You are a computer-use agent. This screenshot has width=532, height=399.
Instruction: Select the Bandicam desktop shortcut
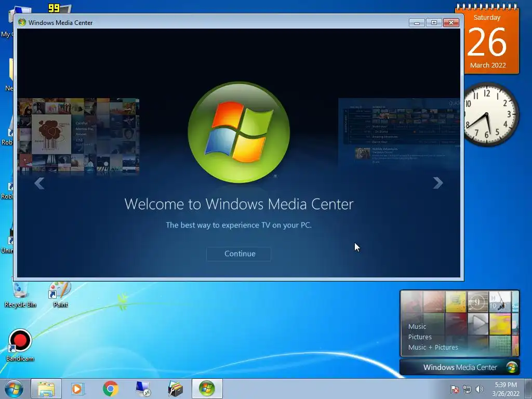[x=20, y=345]
